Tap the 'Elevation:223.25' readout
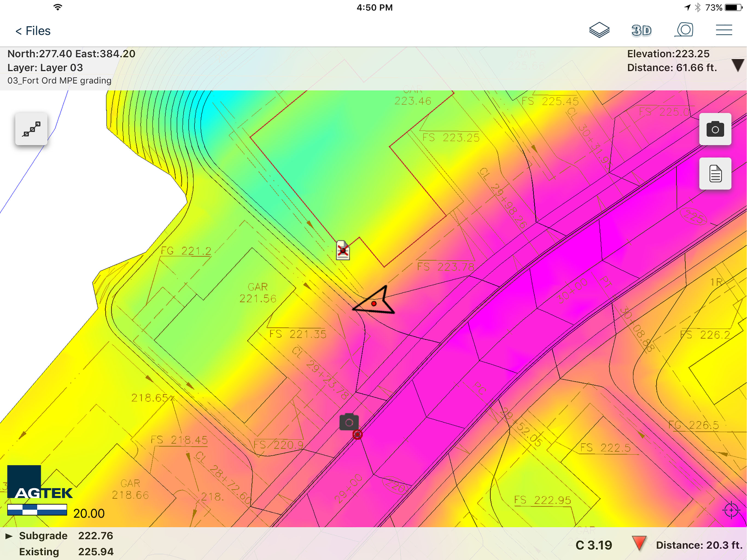This screenshot has width=747, height=560. click(x=668, y=54)
